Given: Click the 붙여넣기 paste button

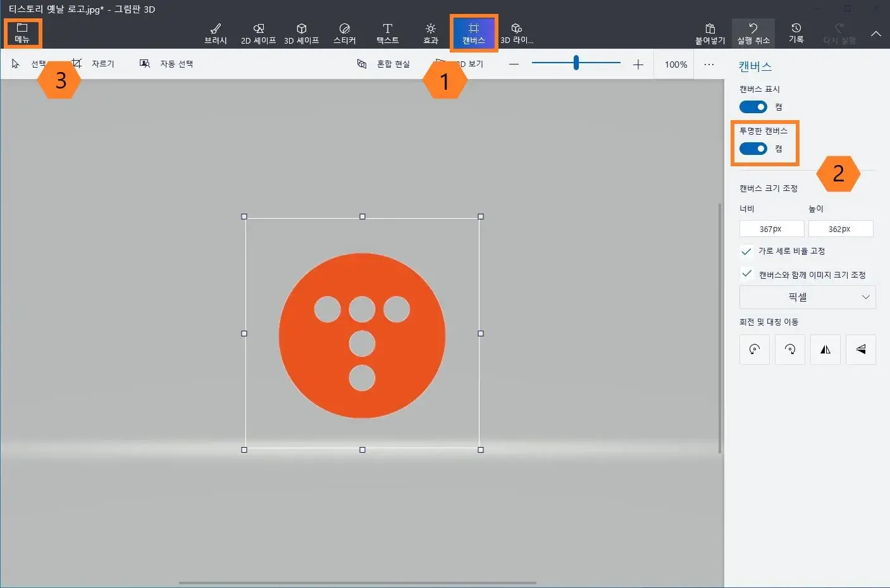Looking at the screenshot, I should (710, 34).
